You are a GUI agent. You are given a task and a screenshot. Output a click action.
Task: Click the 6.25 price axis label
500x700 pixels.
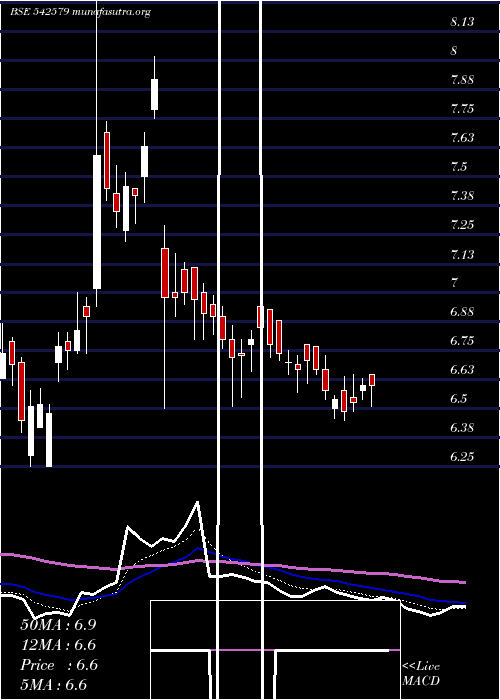pos(462,457)
